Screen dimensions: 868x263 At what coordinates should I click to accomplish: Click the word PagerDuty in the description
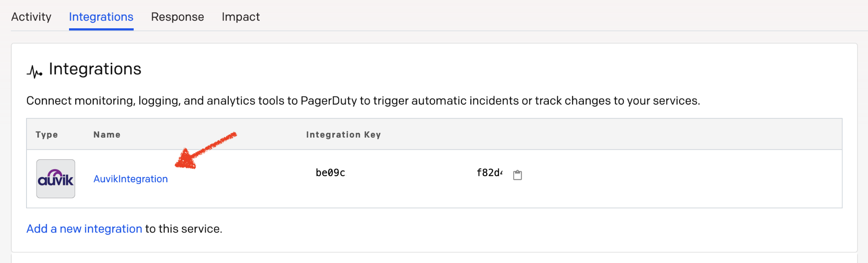pyautogui.click(x=328, y=101)
